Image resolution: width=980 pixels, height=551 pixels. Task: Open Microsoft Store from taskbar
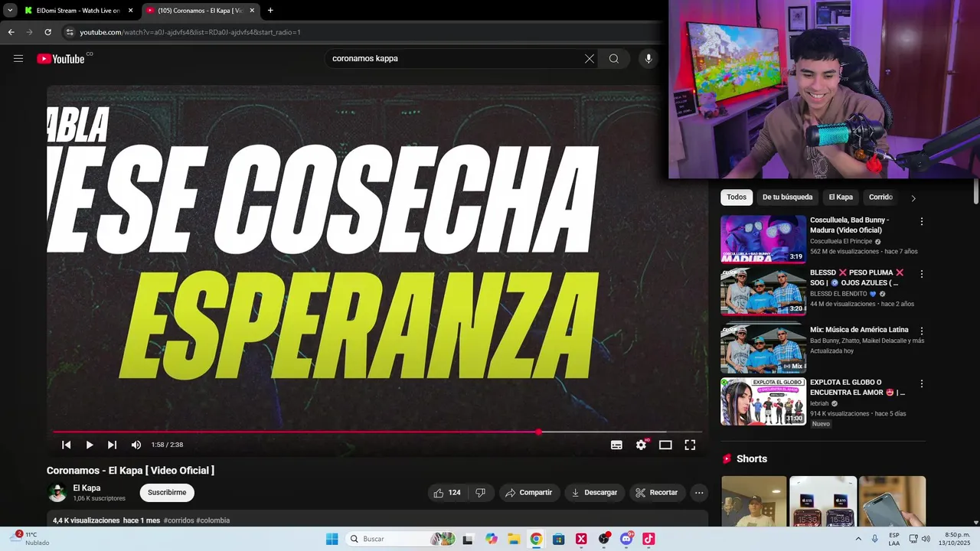559,539
